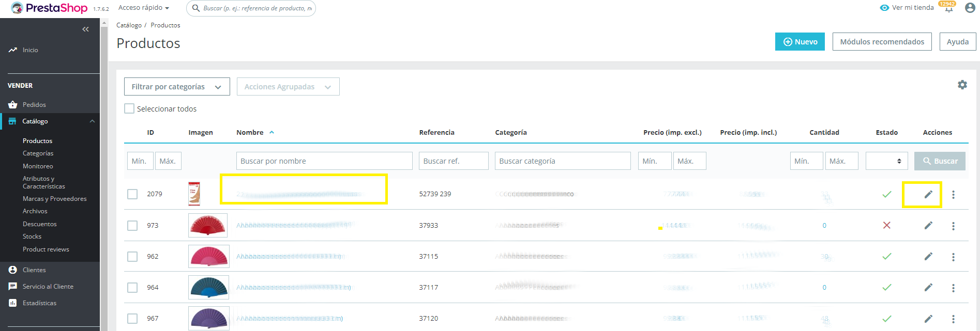The height and width of the screenshot is (331, 980).
Task: Open the Acceso rápido dropdown
Action: click(x=143, y=8)
